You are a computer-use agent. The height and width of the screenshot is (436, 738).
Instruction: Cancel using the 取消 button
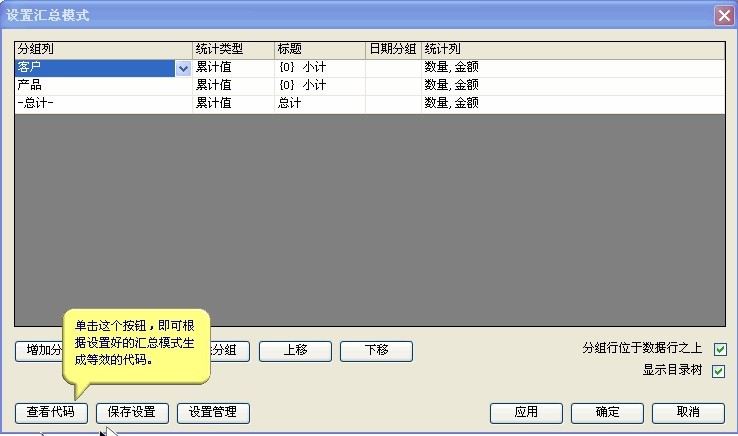point(688,412)
